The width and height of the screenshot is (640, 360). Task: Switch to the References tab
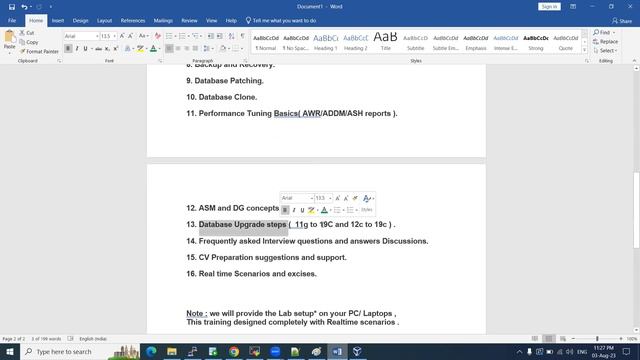(133, 20)
